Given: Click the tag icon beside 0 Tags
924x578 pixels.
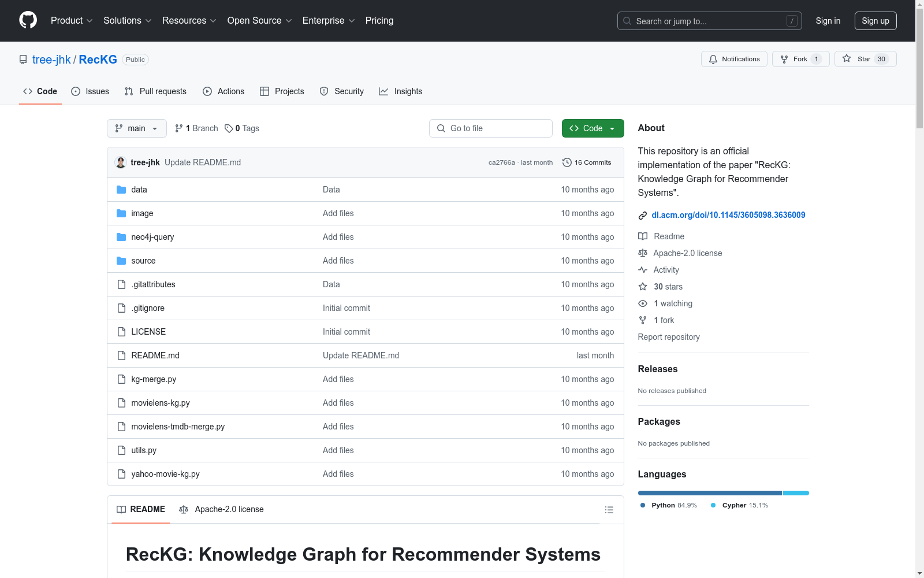Looking at the screenshot, I should pos(229,128).
